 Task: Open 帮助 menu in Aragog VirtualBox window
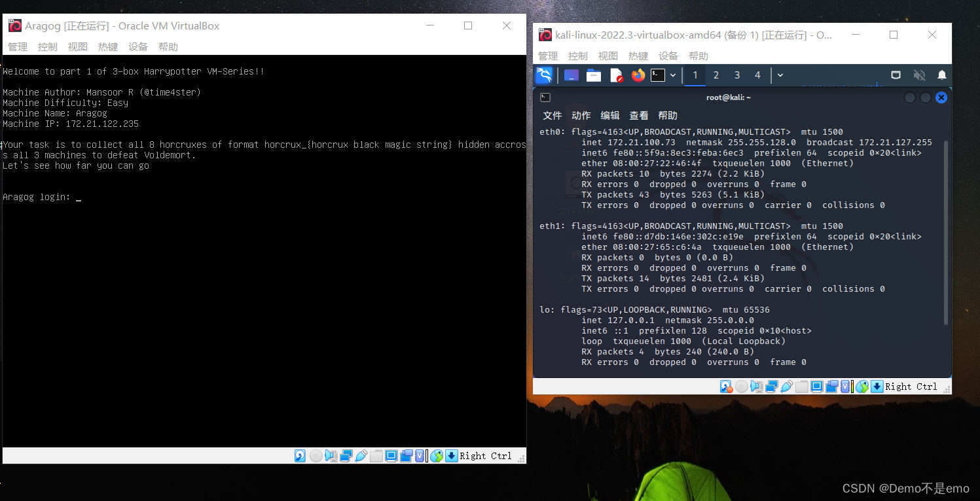pos(168,47)
